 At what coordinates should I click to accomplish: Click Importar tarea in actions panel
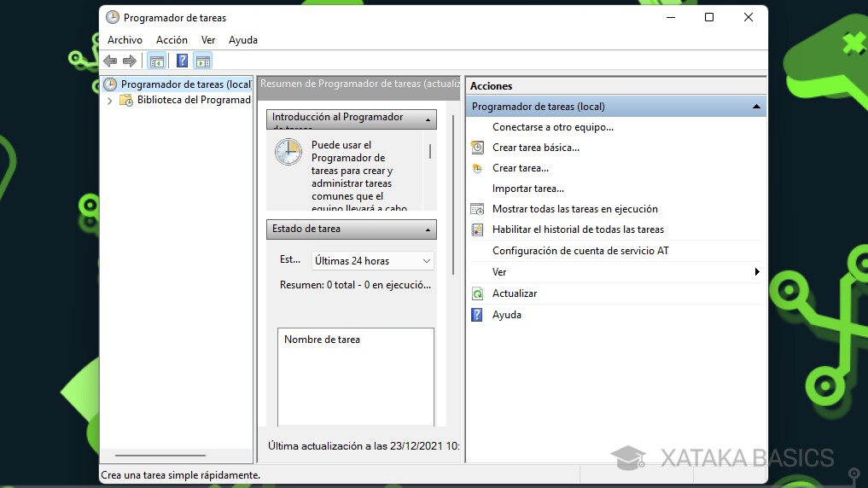(x=527, y=189)
